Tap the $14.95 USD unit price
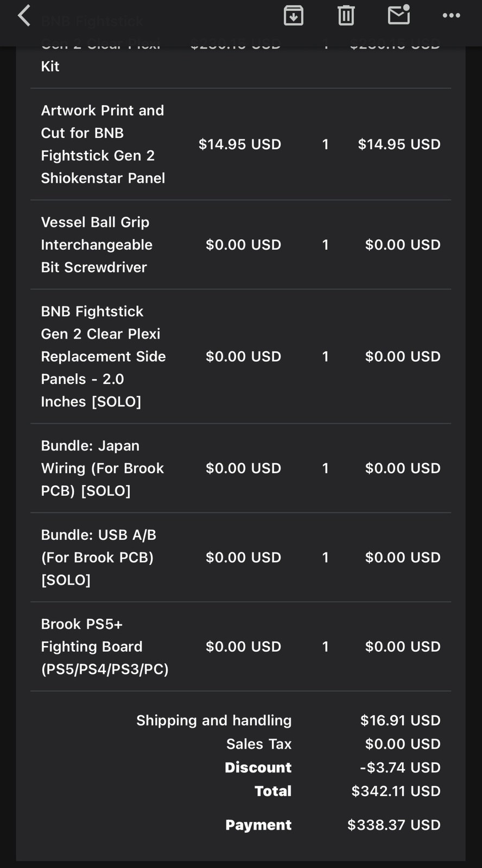 pyautogui.click(x=240, y=144)
